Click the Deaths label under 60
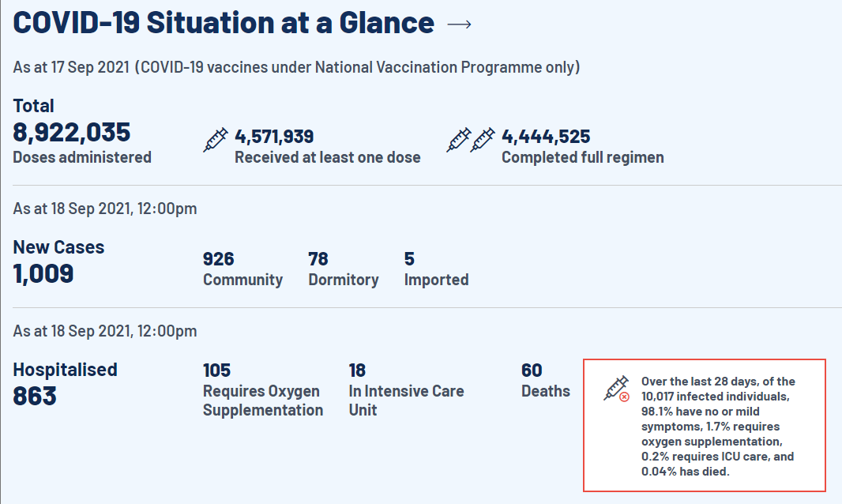Image resolution: width=842 pixels, height=504 pixels. pos(545,391)
